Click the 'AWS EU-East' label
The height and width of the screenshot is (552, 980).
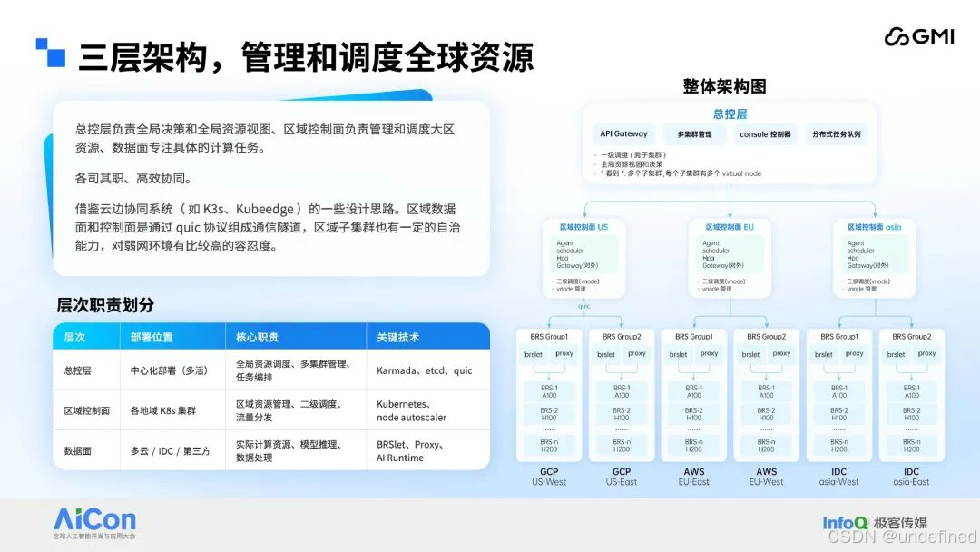point(694,477)
